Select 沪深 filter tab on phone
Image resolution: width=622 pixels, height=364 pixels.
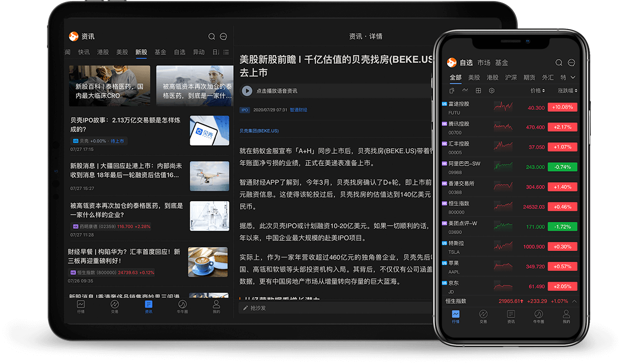pyautogui.click(x=511, y=77)
